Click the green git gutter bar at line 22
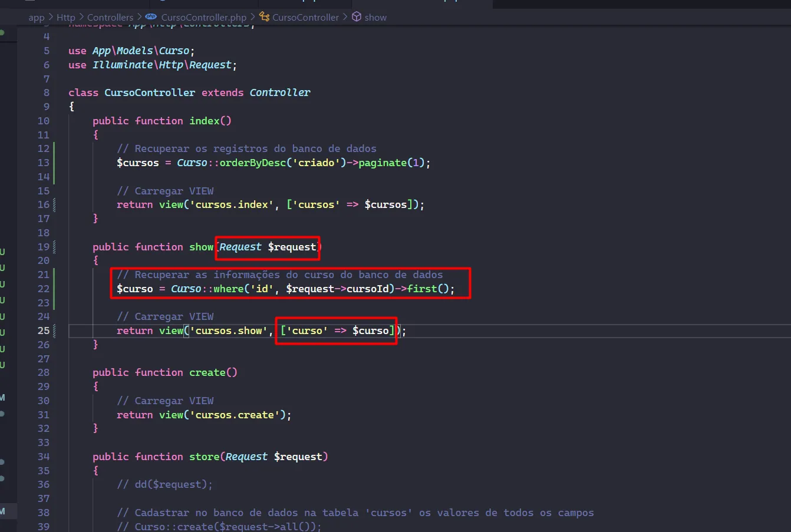The height and width of the screenshot is (532, 791). coord(54,289)
